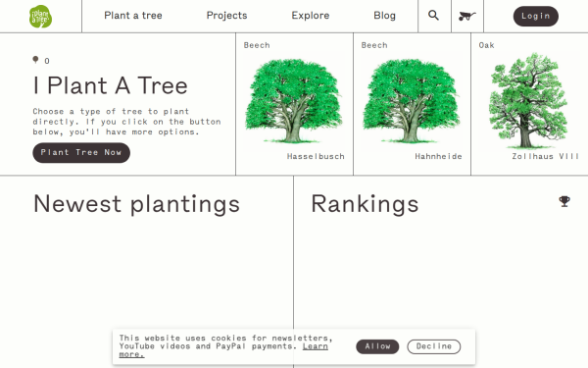Open the search magnifier icon

tap(433, 16)
